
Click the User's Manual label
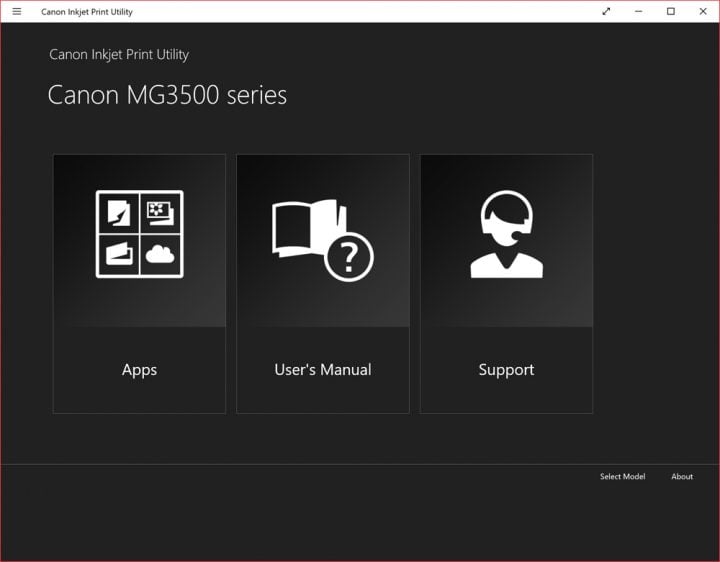(x=323, y=370)
